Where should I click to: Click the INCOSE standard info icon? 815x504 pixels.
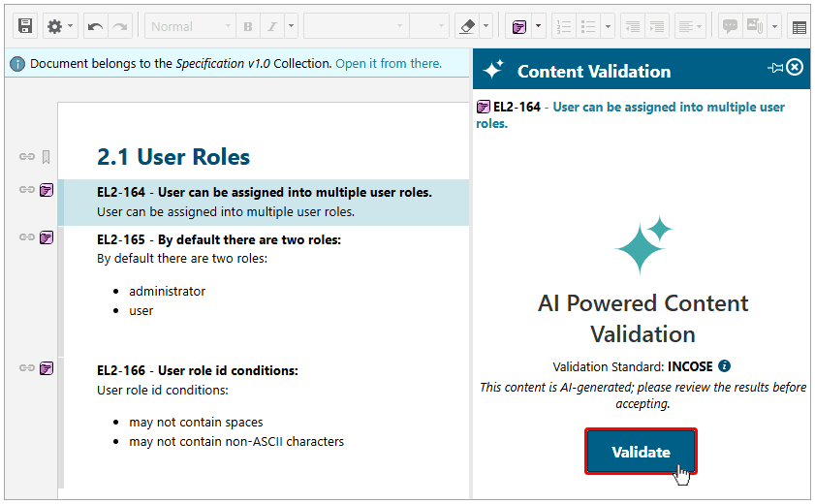pos(724,366)
